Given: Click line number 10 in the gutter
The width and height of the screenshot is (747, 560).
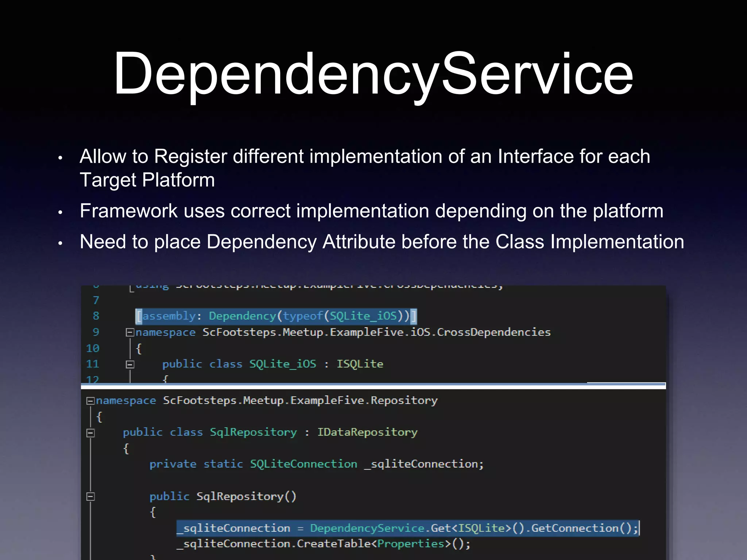Looking at the screenshot, I should (93, 348).
